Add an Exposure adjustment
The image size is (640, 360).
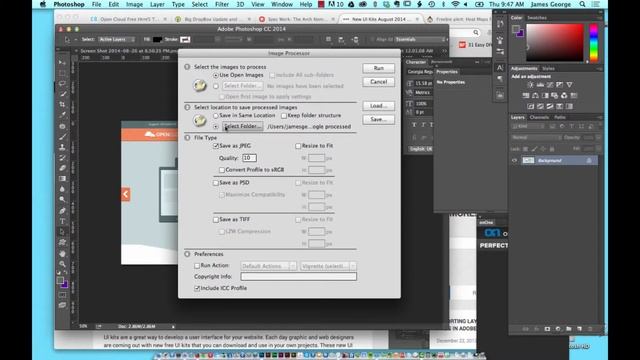click(x=559, y=85)
